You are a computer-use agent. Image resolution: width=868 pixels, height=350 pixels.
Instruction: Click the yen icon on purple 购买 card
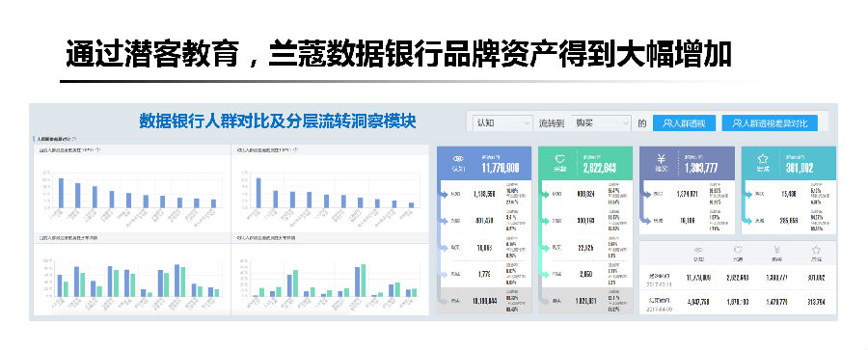coord(661,158)
